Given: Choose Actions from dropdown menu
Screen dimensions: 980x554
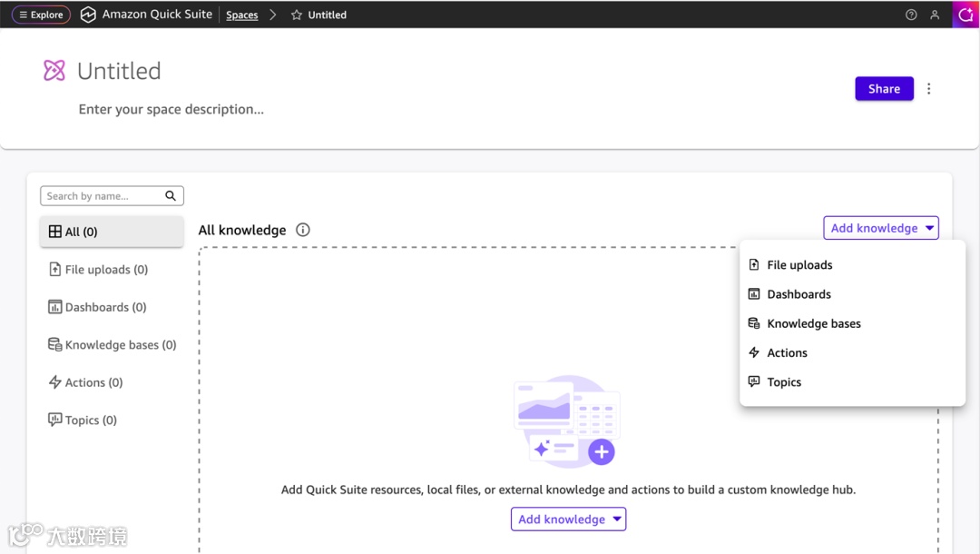Looking at the screenshot, I should pyautogui.click(x=852, y=352).
